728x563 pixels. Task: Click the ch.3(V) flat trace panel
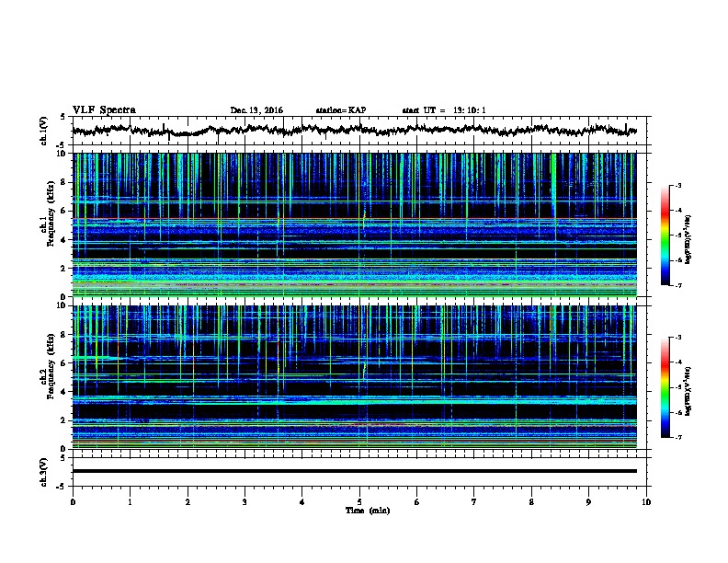[359, 472]
